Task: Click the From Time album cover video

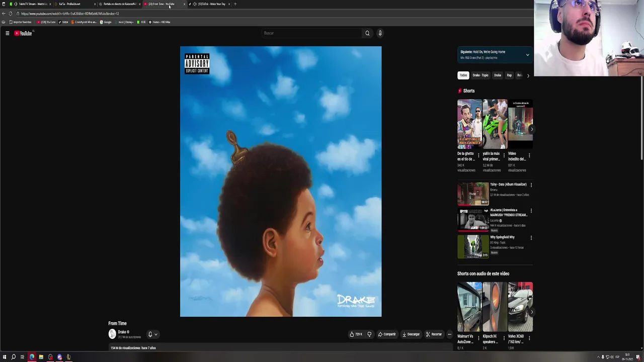Action: click(x=281, y=182)
